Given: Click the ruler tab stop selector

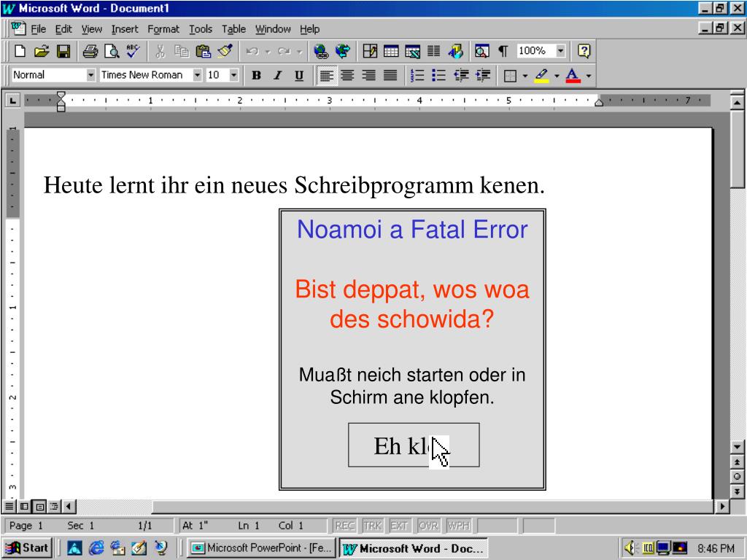Looking at the screenshot, I should pos(12,101).
